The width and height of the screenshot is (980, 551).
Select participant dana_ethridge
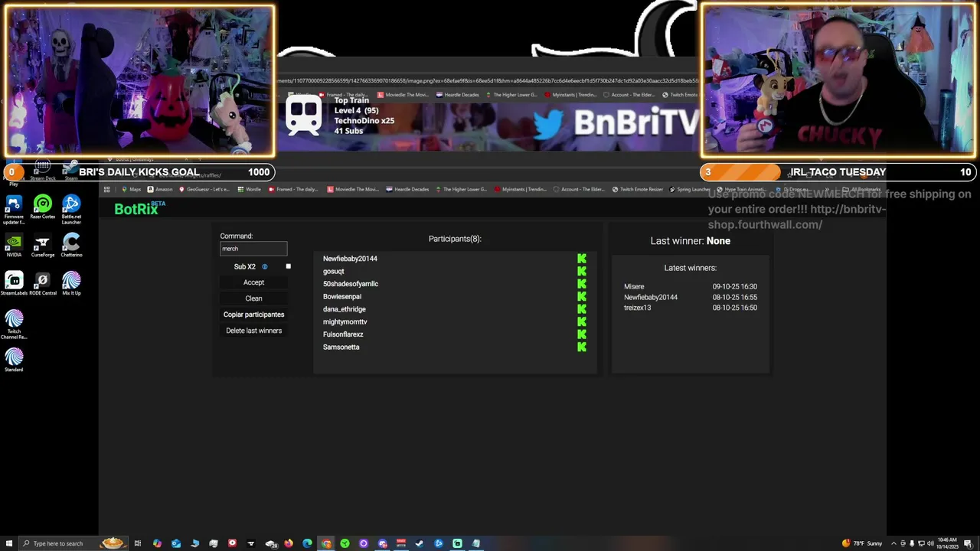click(345, 309)
